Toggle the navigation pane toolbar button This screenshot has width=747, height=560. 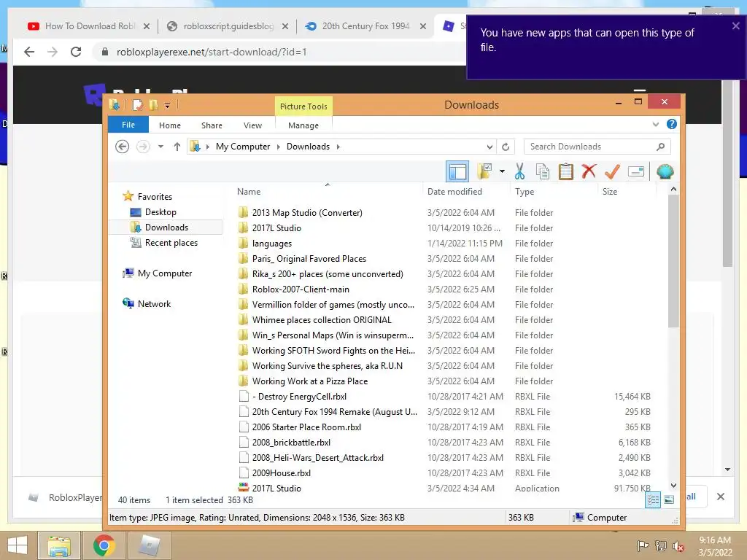[457, 171]
